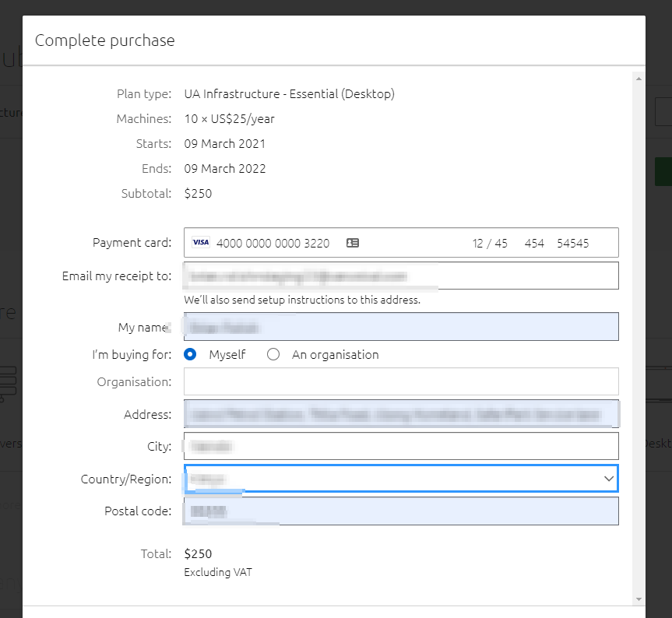Image resolution: width=672 pixels, height=618 pixels.
Task: Click the start date 09 March 2021
Action: 224,143
